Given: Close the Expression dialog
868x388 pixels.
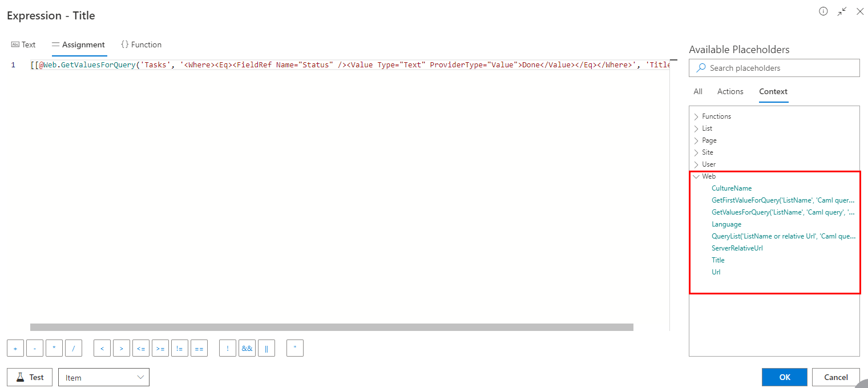Looking at the screenshot, I should pyautogui.click(x=860, y=11).
